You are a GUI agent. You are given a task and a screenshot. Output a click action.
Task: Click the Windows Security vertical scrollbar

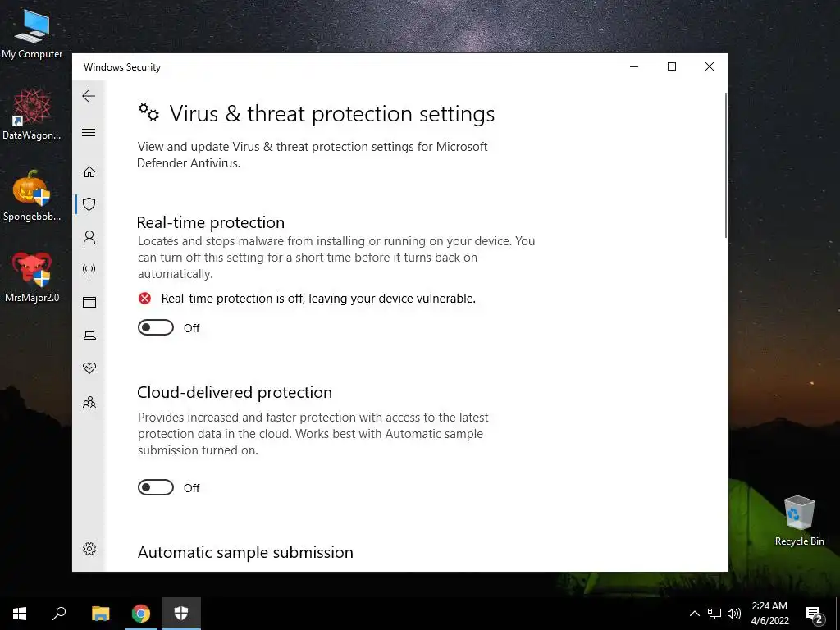click(726, 165)
